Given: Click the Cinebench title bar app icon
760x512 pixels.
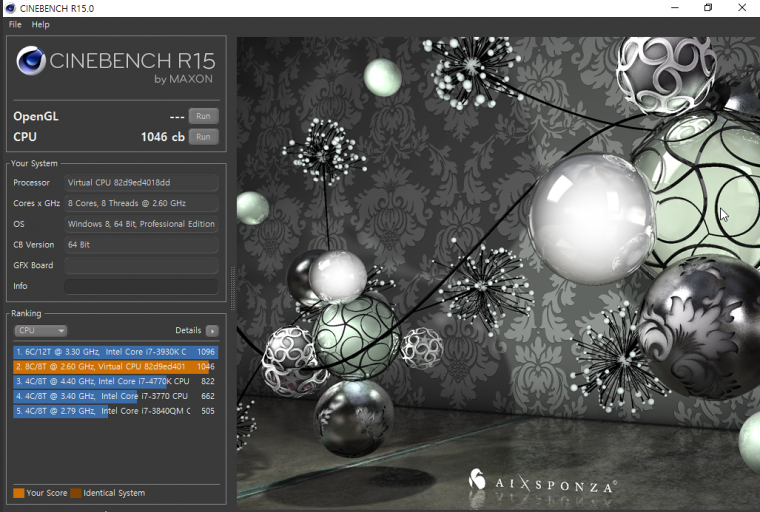Looking at the screenshot, I should [x=10, y=8].
